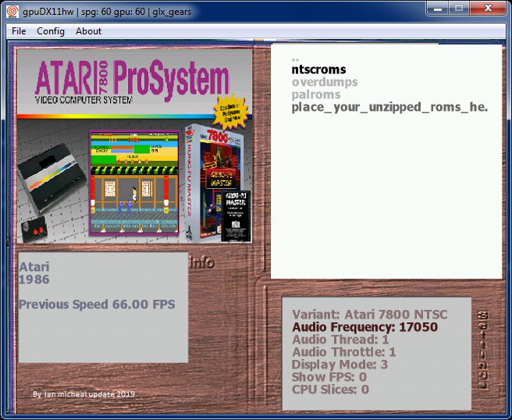This screenshot has height=420, width=512.
Task: Click the Atari 1986 info text
Action: coord(34,273)
